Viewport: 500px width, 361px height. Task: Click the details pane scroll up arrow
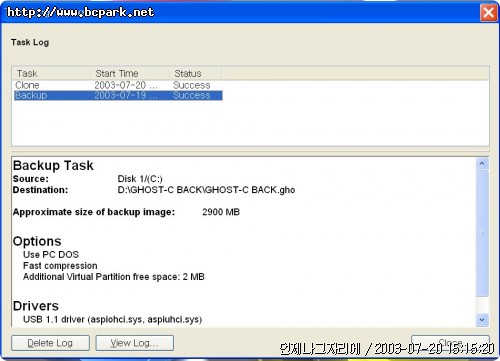point(482,164)
